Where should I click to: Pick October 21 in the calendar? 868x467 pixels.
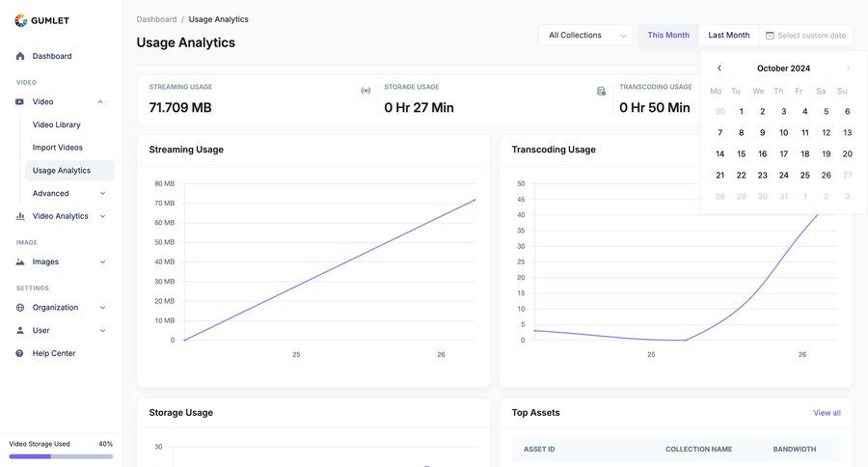click(x=719, y=175)
